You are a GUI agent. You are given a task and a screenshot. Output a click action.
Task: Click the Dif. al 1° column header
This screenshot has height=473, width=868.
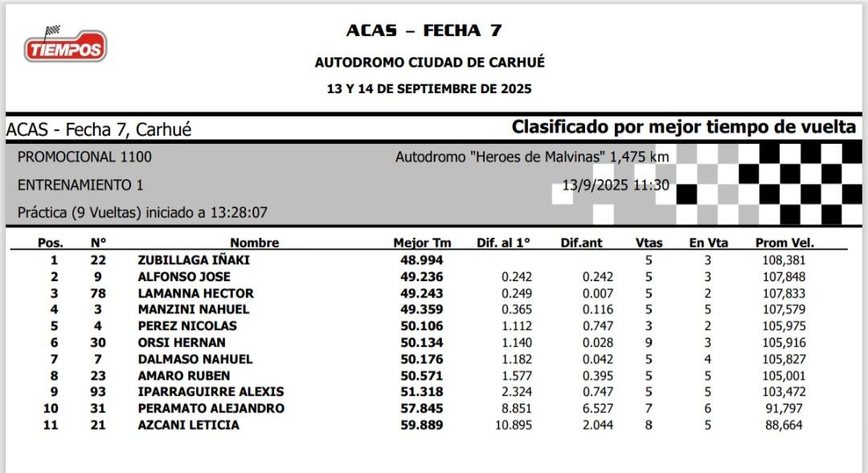pyautogui.click(x=503, y=243)
